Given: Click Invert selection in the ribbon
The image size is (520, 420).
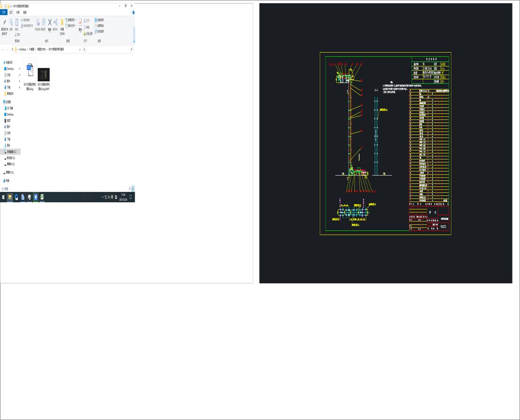Looking at the screenshot, I should [x=99, y=31].
